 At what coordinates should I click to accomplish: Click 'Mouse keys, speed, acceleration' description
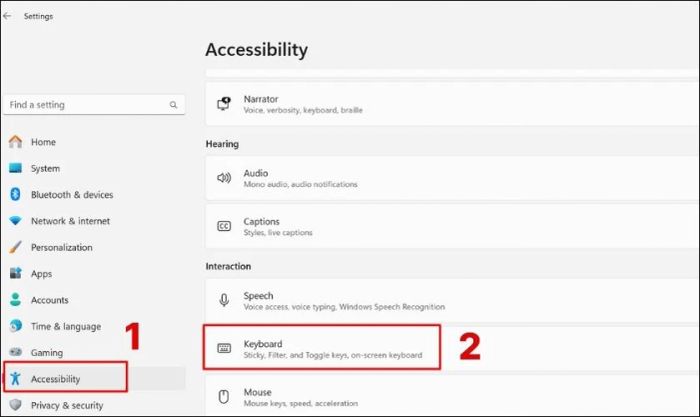pyautogui.click(x=301, y=403)
